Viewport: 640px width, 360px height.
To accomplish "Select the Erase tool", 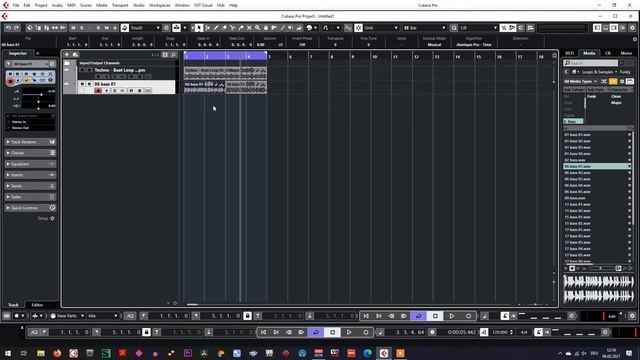I will pyautogui.click(x=224, y=28).
